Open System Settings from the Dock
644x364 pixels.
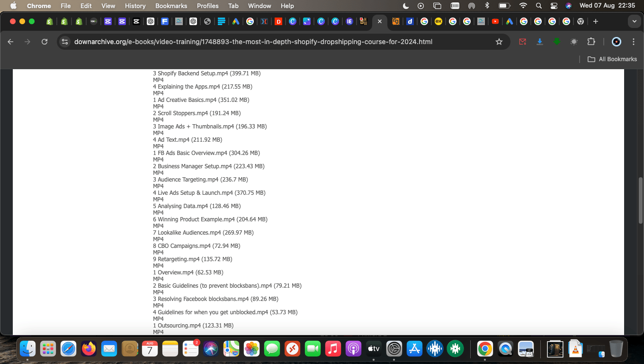click(x=394, y=349)
